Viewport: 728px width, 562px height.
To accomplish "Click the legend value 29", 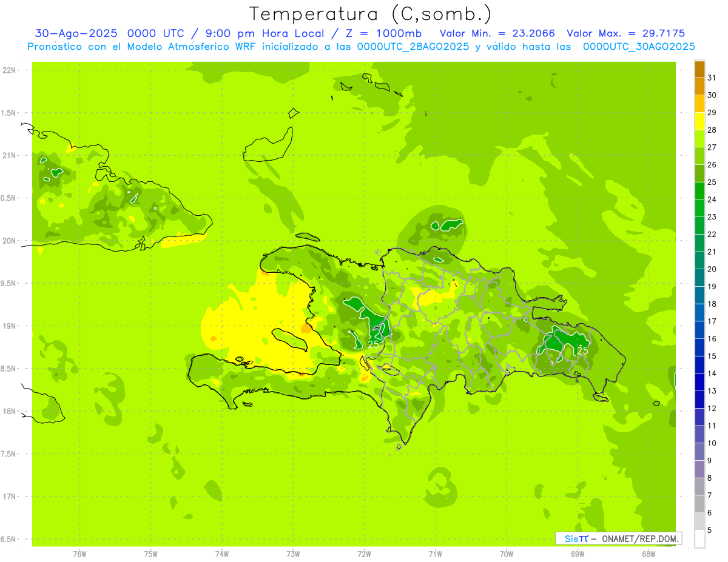I will (712, 112).
